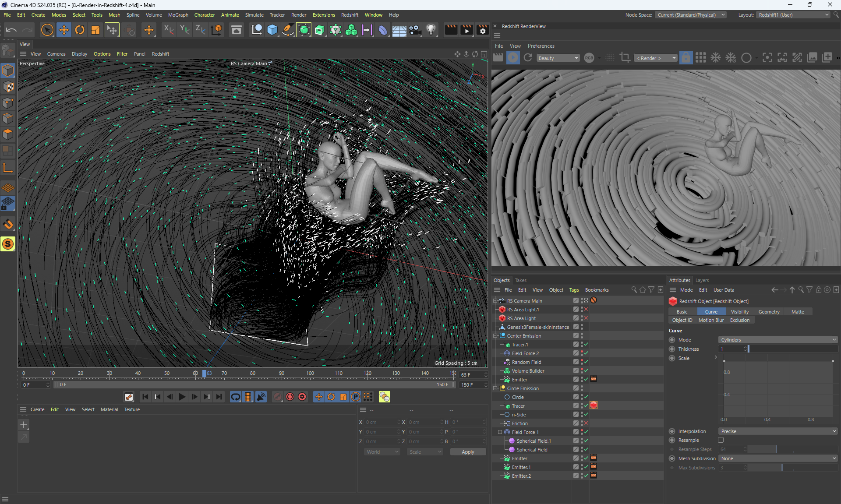Viewport: 841px width, 504px height.
Task: Add a Cube primitive object
Action: (272, 30)
